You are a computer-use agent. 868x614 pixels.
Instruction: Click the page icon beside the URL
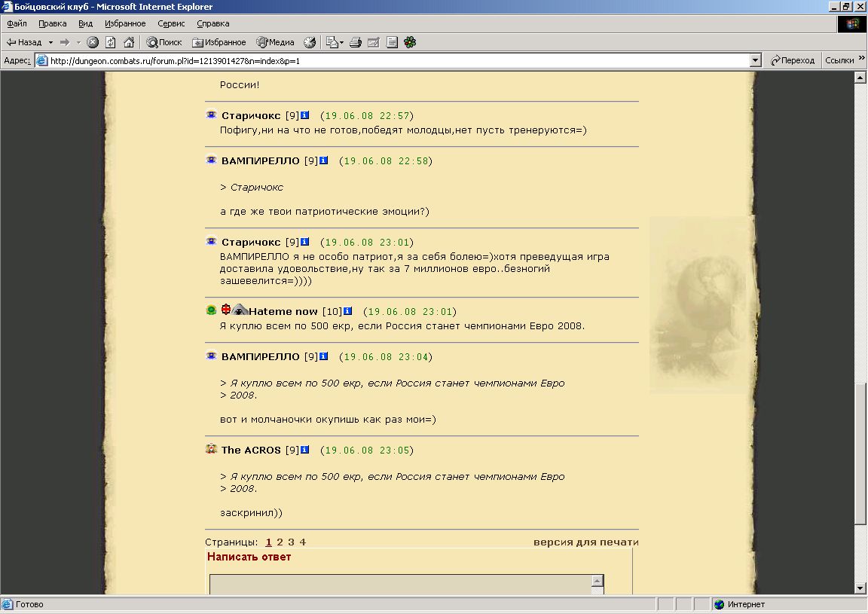coord(41,61)
